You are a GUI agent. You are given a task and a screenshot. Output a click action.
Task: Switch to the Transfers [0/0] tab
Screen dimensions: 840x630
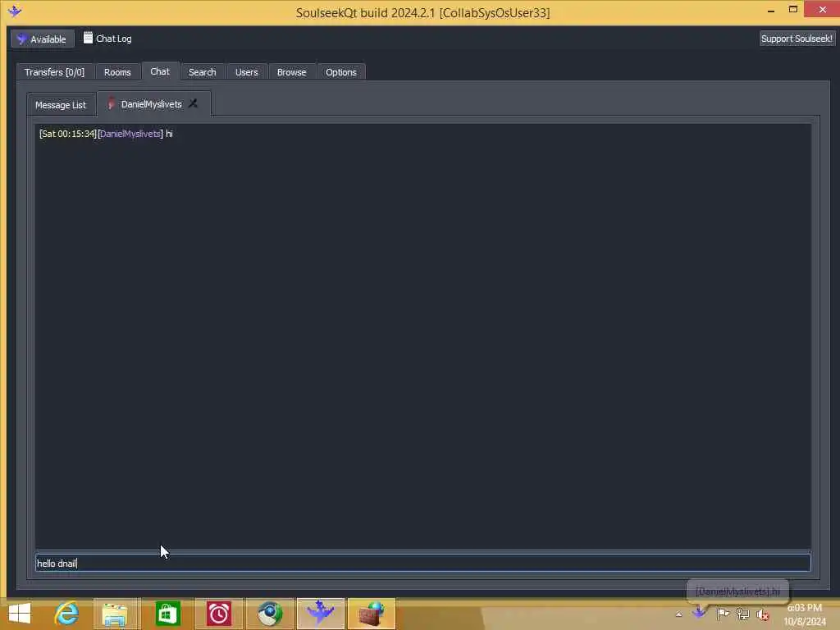point(54,72)
